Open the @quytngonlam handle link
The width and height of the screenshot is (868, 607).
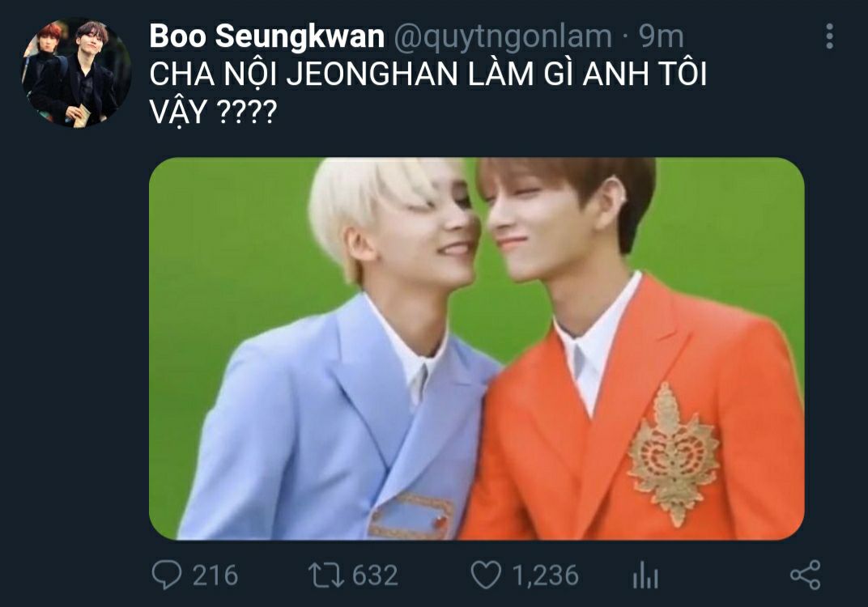(503, 37)
